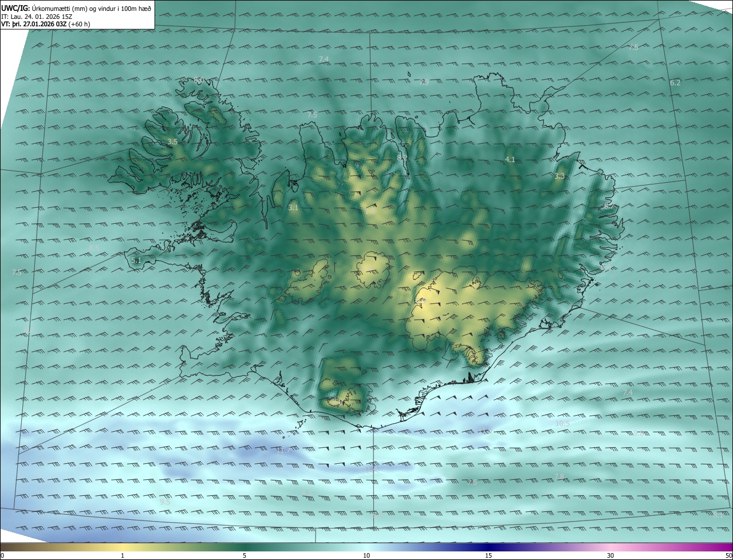Click the '0' tick label on the color scale
This screenshot has height=560, width=733.
pos(2,556)
